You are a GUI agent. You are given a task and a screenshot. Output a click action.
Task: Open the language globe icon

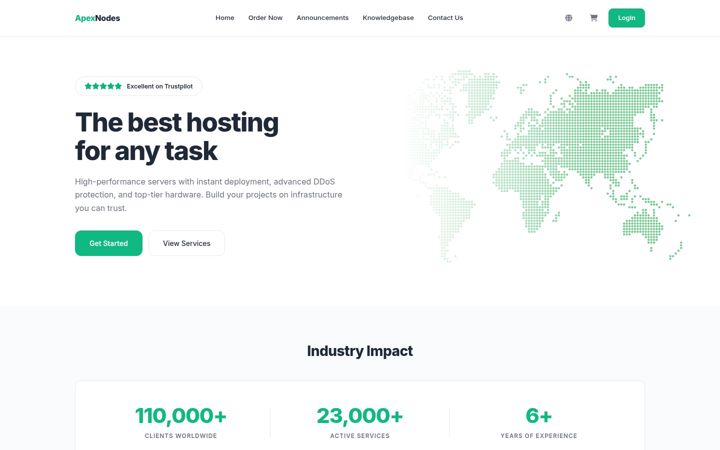pyautogui.click(x=568, y=18)
